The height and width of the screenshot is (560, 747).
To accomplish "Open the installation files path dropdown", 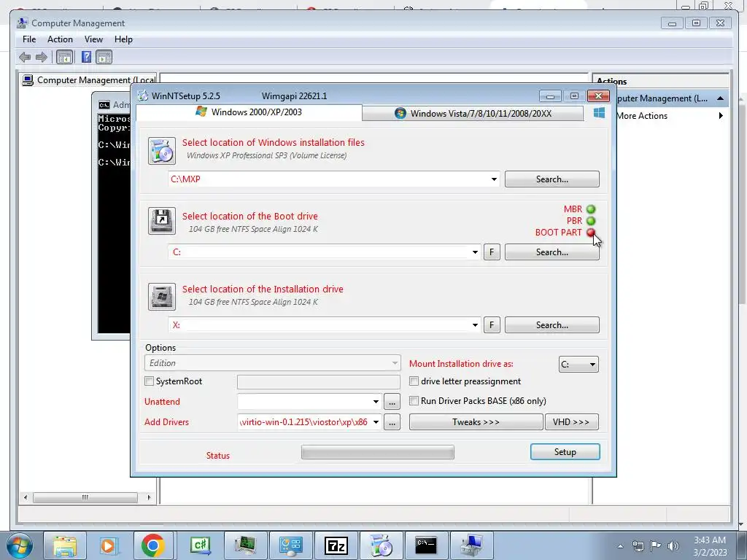I will pos(494,179).
